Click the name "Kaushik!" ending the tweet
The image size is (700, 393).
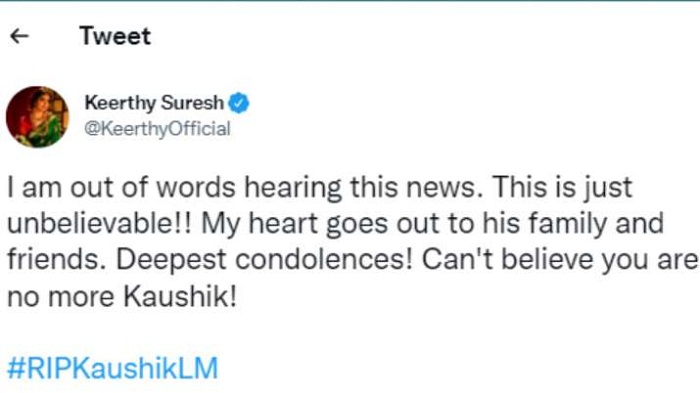tap(180, 296)
